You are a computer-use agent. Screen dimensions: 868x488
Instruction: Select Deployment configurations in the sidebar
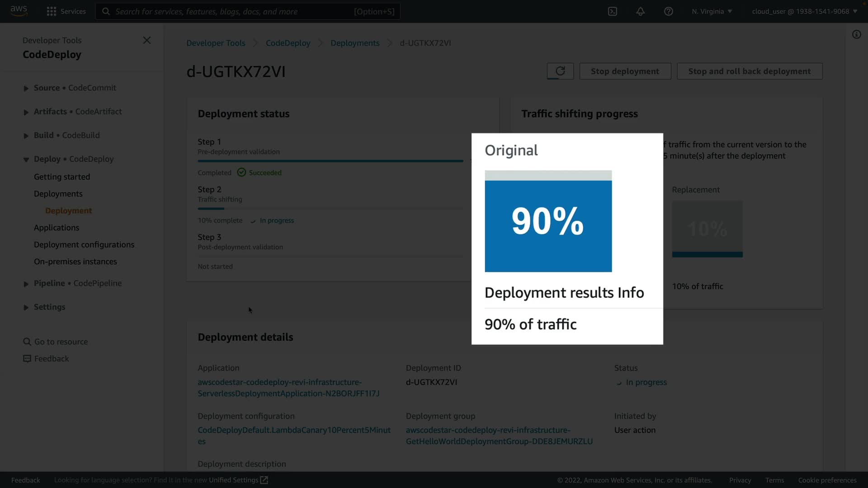84,244
